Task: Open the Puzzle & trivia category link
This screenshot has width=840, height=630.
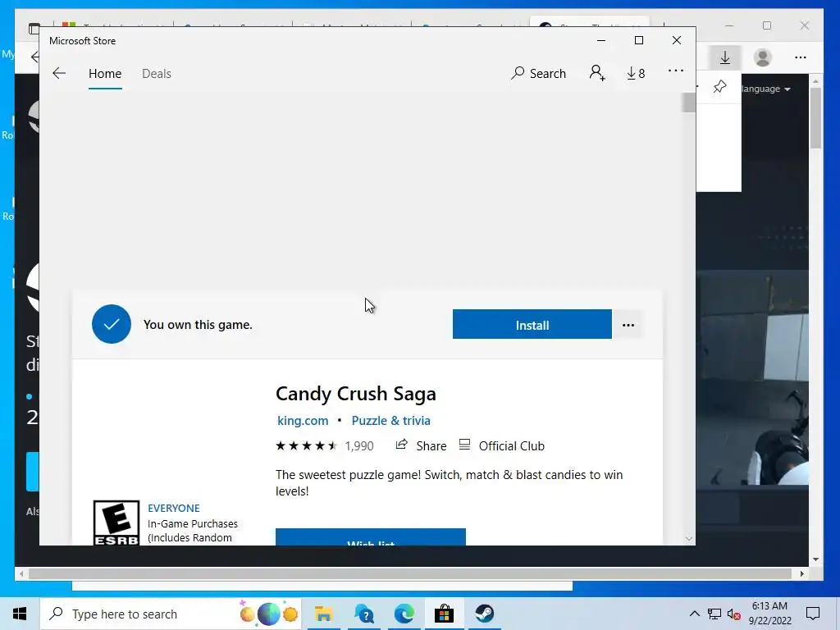Action: click(x=391, y=421)
